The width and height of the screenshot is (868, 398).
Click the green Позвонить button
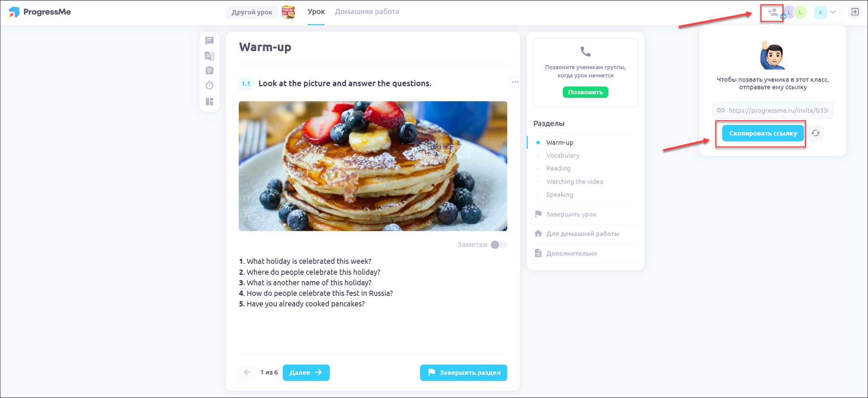click(x=585, y=92)
